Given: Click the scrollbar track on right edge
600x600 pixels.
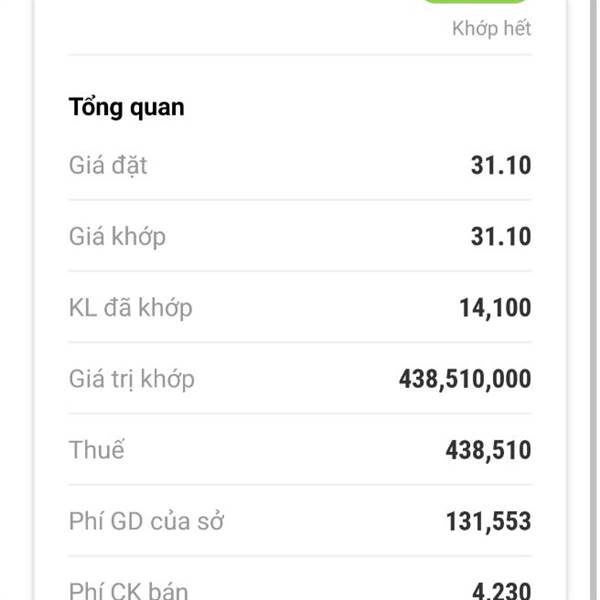Looking at the screenshot, I should tap(593, 300).
